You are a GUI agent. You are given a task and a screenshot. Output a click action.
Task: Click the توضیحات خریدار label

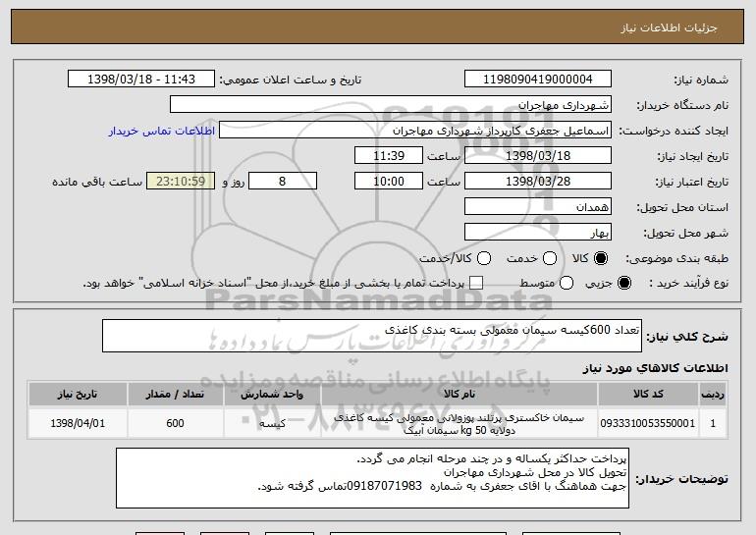[x=681, y=479]
